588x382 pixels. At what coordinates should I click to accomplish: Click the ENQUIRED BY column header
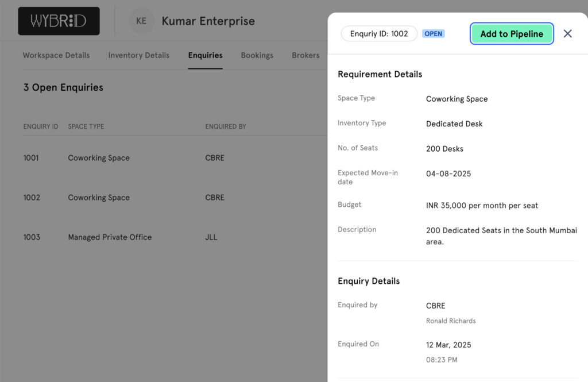[x=226, y=126]
